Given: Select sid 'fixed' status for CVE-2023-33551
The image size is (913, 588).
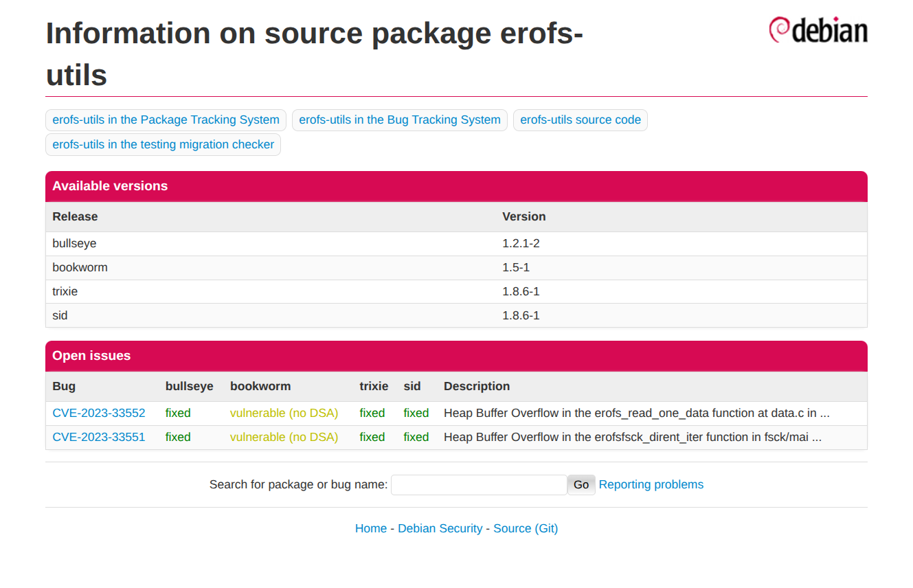Looking at the screenshot, I should tap(416, 438).
